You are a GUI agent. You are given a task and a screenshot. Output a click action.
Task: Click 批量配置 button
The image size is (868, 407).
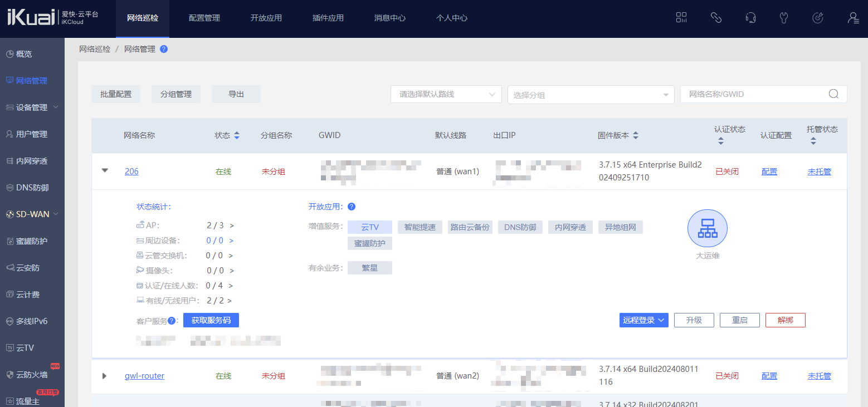[116, 94]
